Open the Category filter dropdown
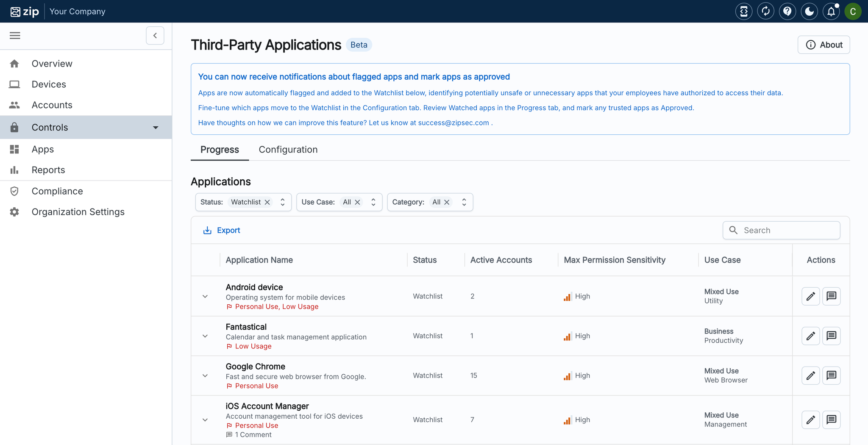Image resolution: width=868 pixels, height=445 pixels. point(464,202)
